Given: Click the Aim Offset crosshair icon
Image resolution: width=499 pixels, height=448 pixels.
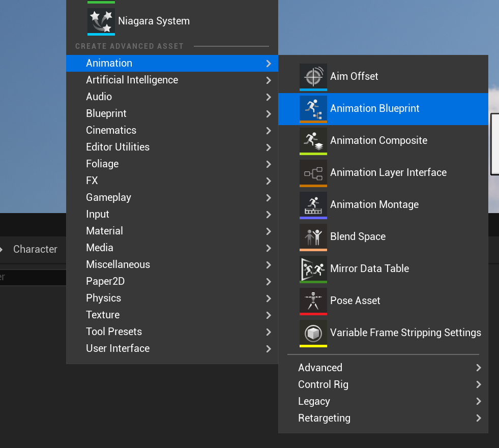Looking at the screenshot, I should pyautogui.click(x=313, y=77).
